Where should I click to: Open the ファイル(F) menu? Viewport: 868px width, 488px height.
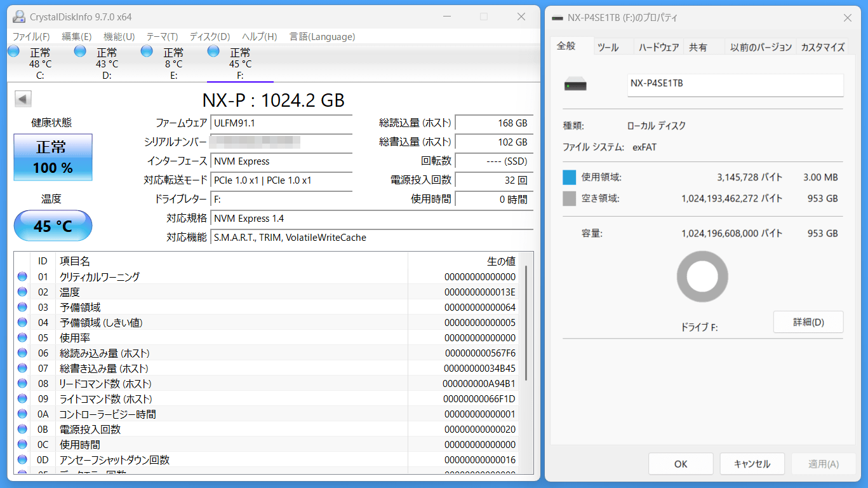(31, 37)
